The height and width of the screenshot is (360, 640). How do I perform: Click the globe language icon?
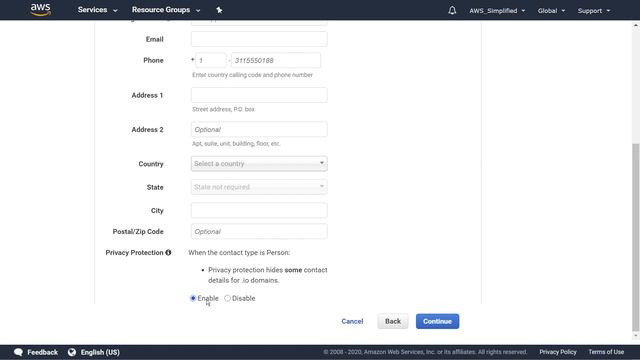[72, 352]
